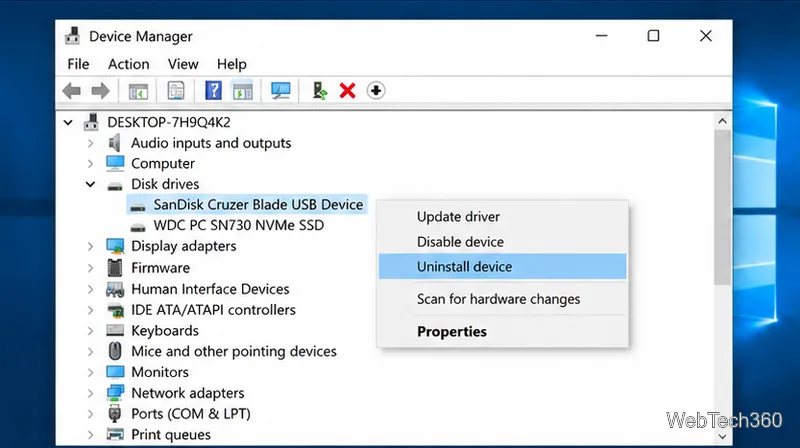Screen dimensions: 800x448
Task: Click the Disk drives icon
Action: 115,185
